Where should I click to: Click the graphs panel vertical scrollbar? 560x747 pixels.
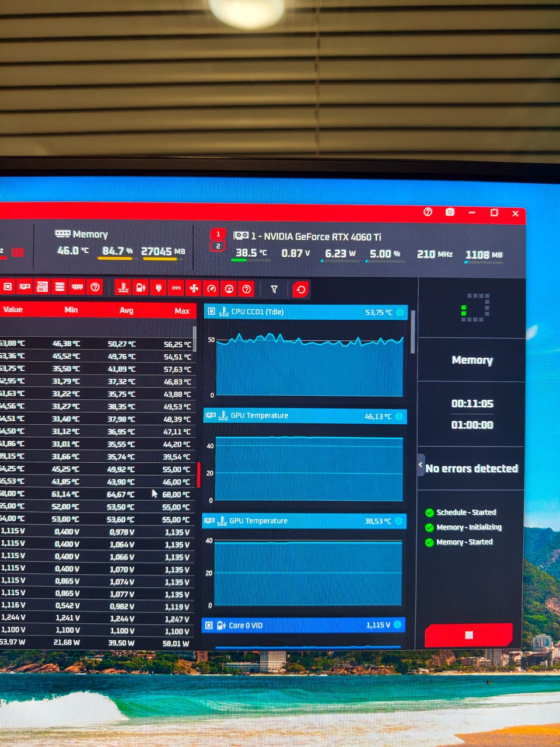click(413, 331)
